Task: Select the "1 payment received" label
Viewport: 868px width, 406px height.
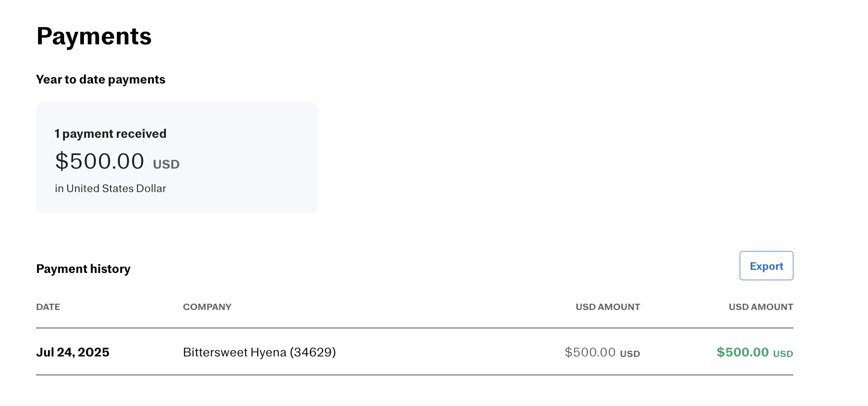Action: click(x=111, y=134)
